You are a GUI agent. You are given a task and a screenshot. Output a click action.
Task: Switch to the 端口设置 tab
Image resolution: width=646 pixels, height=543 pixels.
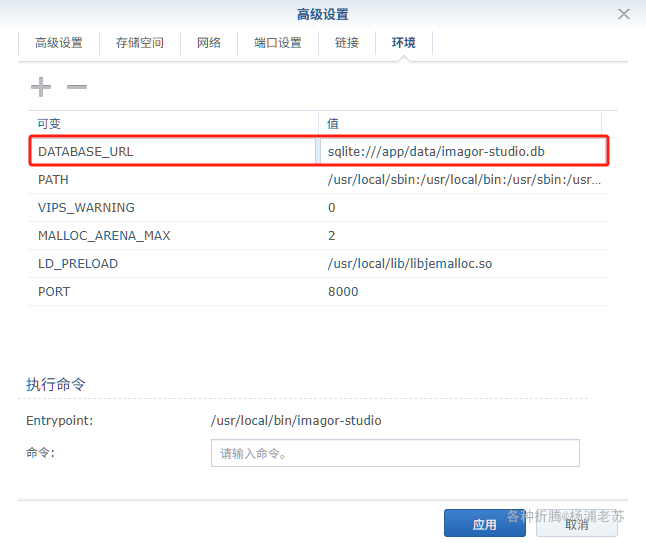[x=278, y=43]
